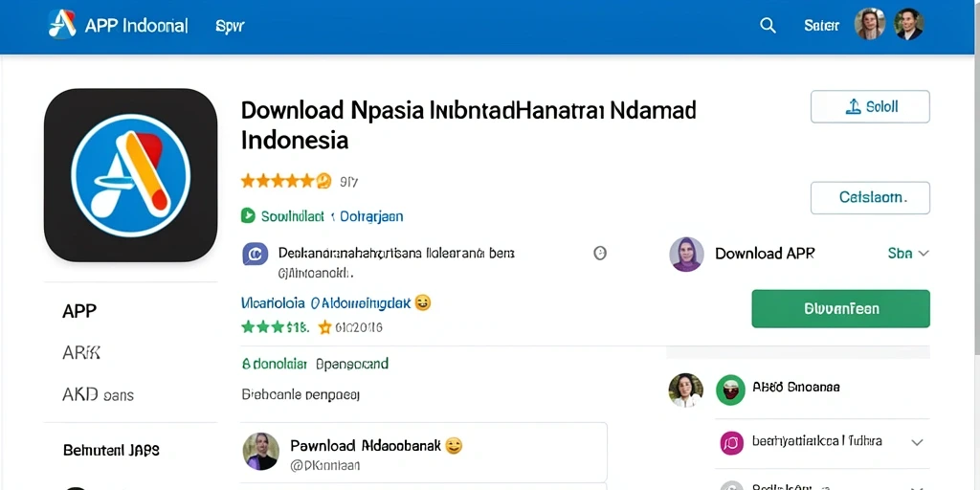This screenshot has width=980, height=490.
Task: Click the large app icon tile
Action: pos(130,175)
